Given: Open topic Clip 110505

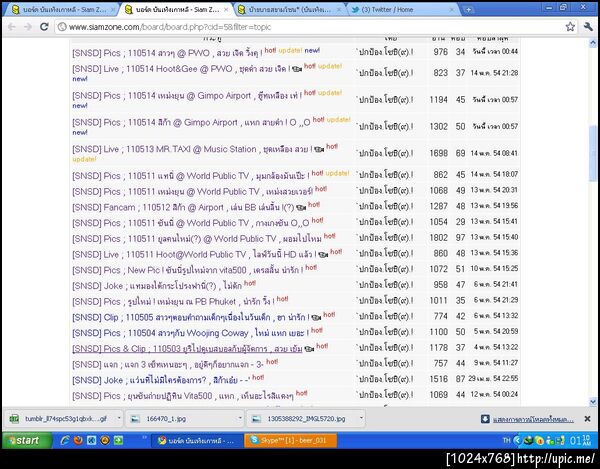Looking at the screenshot, I should click(x=191, y=317).
